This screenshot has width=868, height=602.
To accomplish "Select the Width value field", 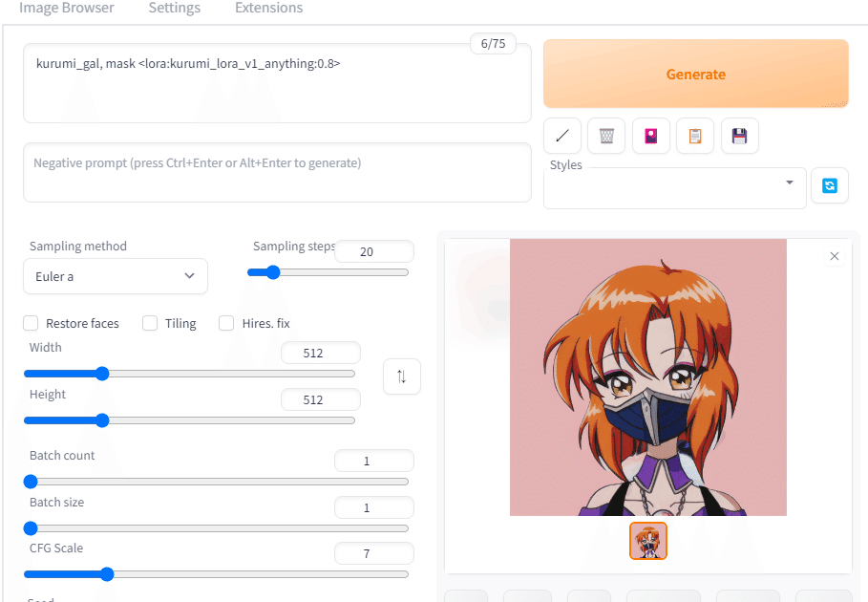I will [321, 353].
